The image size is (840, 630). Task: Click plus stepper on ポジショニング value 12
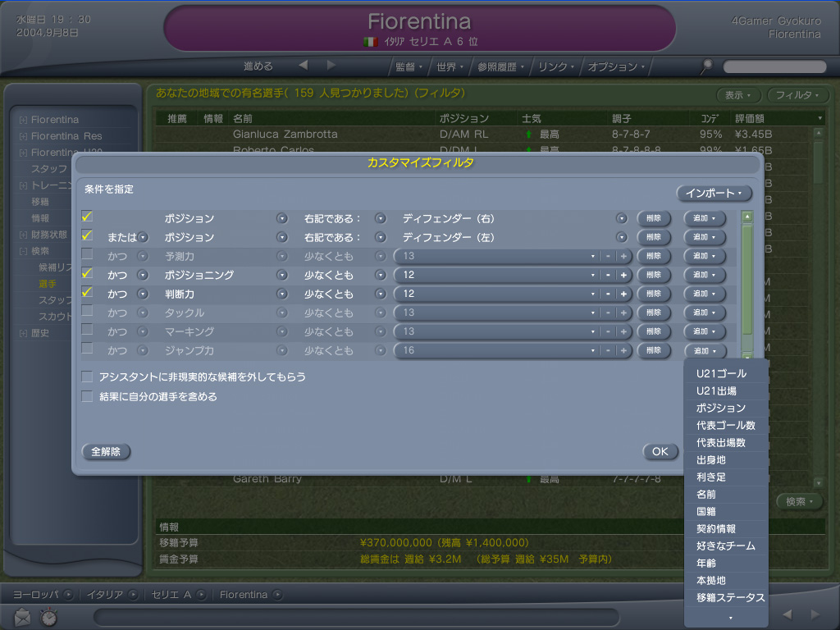tap(623, 275)
